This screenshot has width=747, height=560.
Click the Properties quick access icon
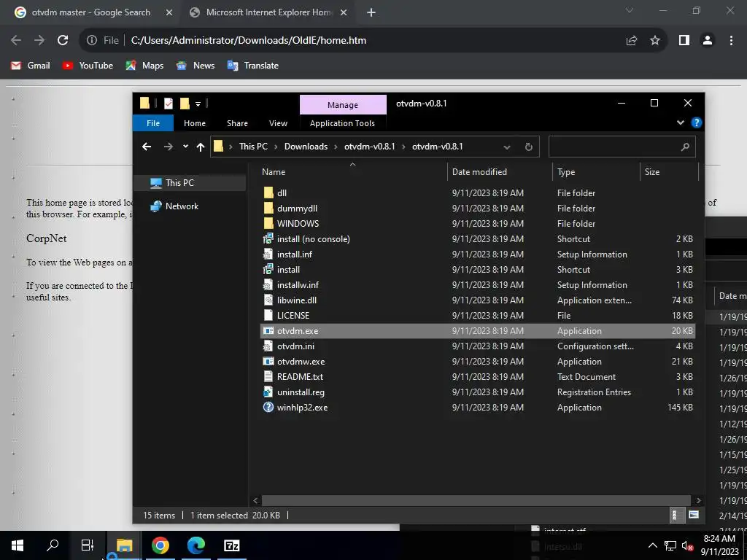[x=169, y=104]
